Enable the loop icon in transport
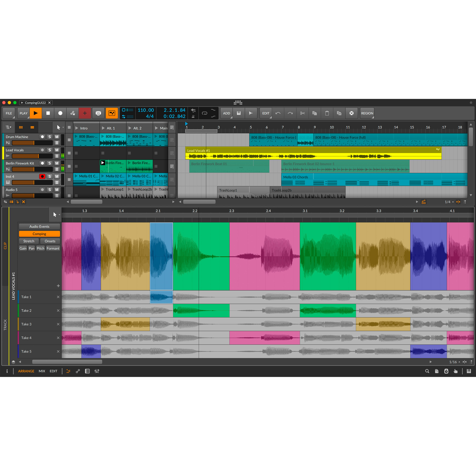Screen dimensions: 476x476 point(205,113)
